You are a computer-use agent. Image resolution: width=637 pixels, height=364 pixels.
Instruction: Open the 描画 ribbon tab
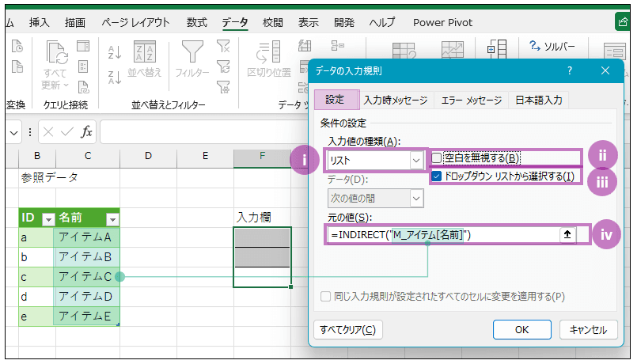(74, 22)
